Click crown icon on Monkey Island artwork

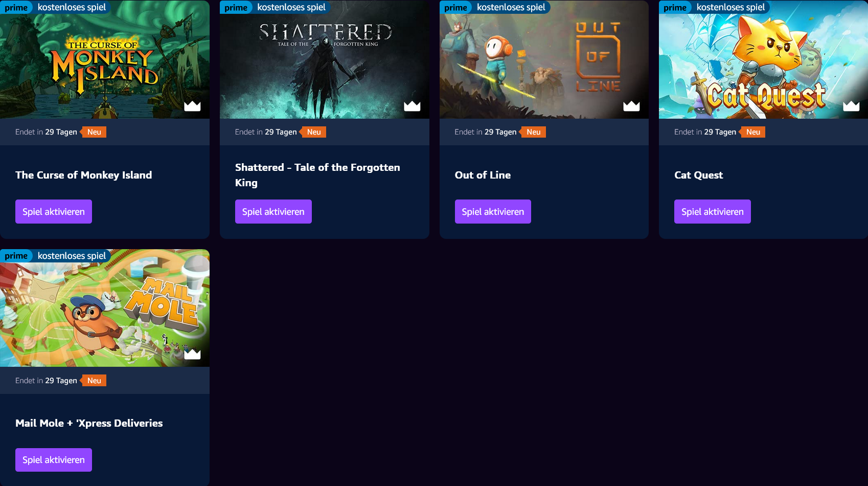pos(192,106)
